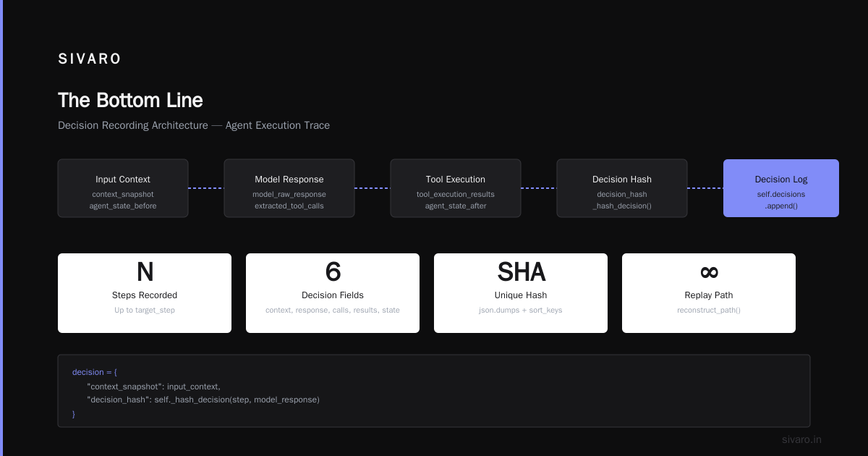Click the Replay Path card label

[x=709, y=295]
